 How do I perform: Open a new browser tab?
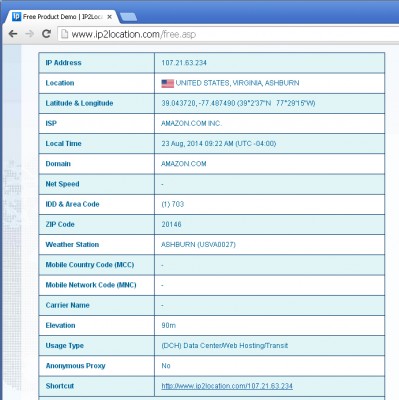click(x=128, y=17)
